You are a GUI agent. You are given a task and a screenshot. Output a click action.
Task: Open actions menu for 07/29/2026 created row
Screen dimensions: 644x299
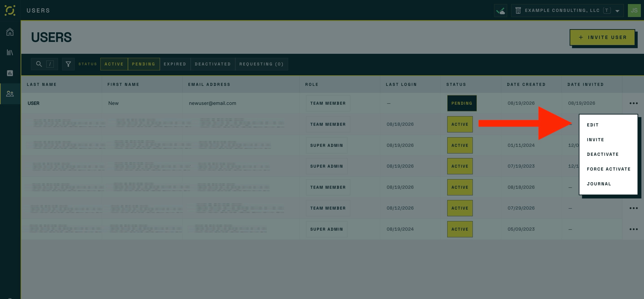[633, 208]
